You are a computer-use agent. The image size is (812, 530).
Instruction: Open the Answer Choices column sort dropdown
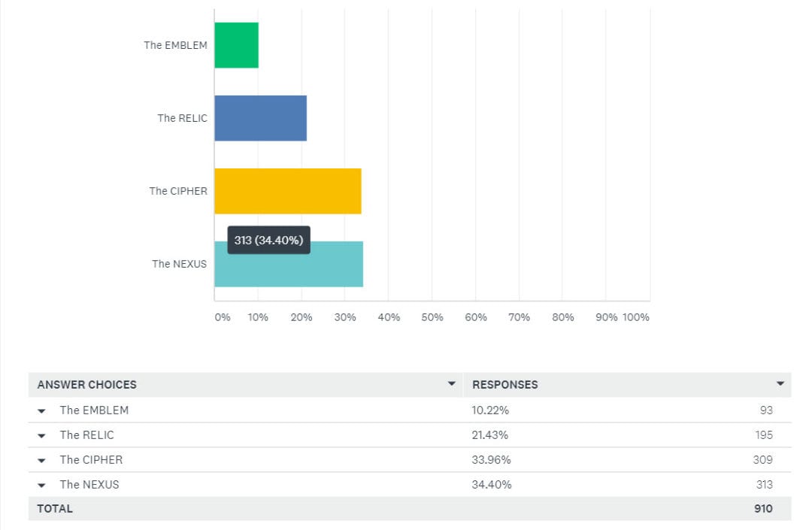point(452,383)
